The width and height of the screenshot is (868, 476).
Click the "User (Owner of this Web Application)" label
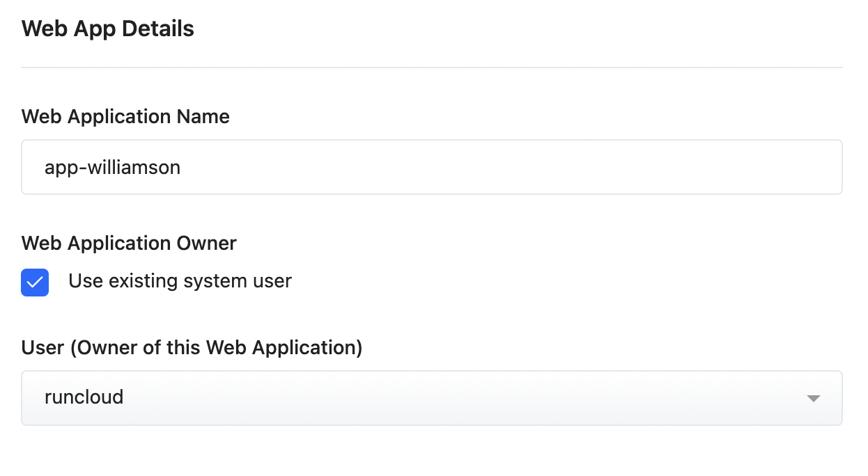[192, 347]
